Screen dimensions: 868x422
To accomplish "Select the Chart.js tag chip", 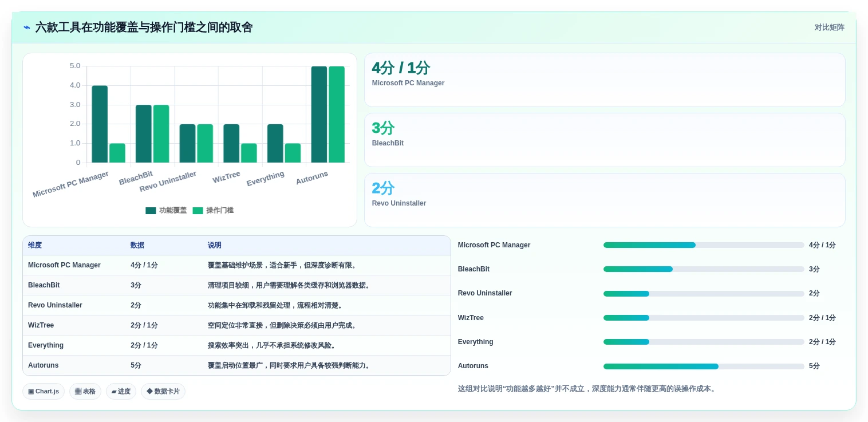I will [x=44, y=392].
